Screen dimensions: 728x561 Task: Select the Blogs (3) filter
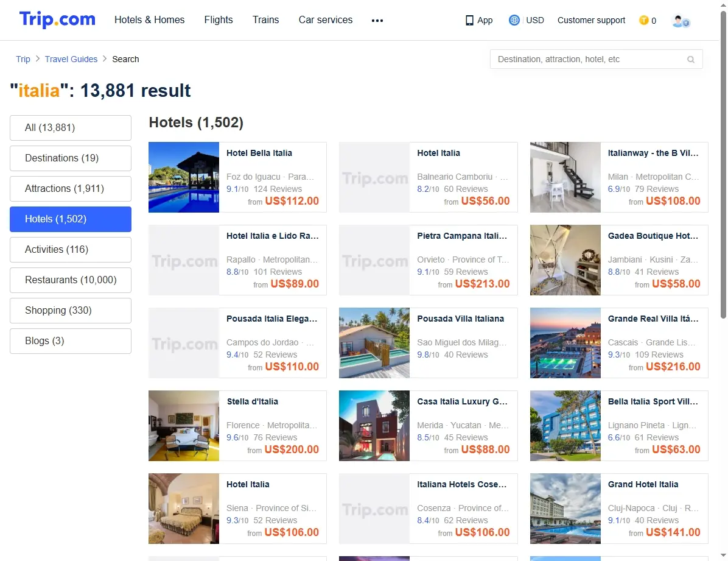71,341
